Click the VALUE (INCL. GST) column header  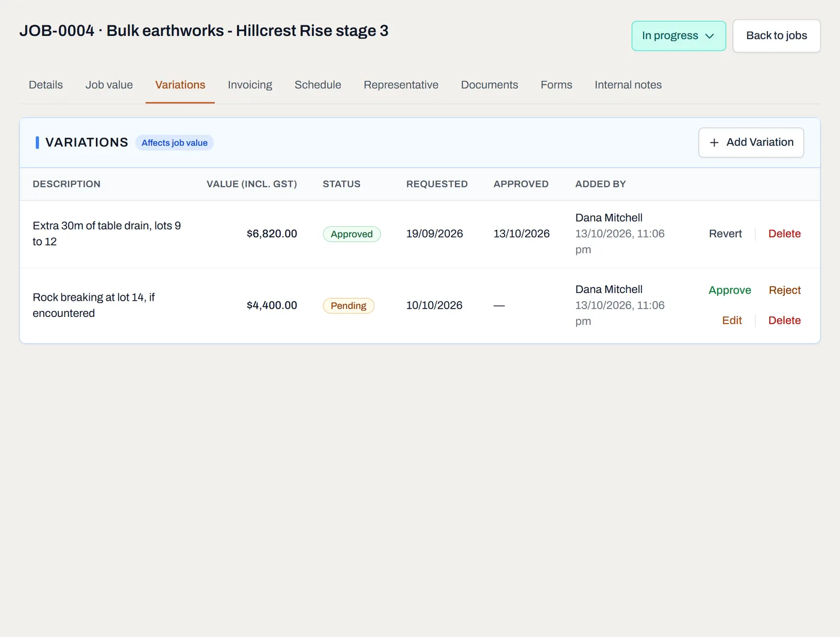[x=252, y=184]
